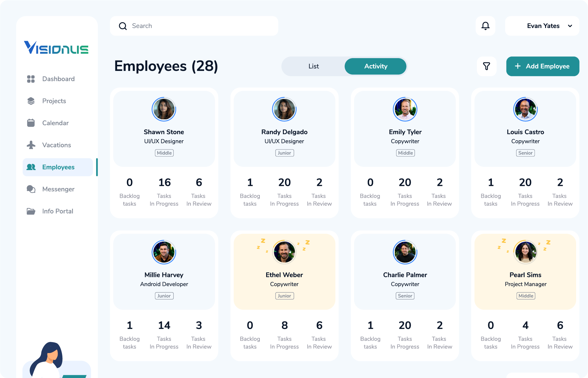Click the Vacations airplane icon
Viewport: 588px width, 378px height.
pos(31,145)
